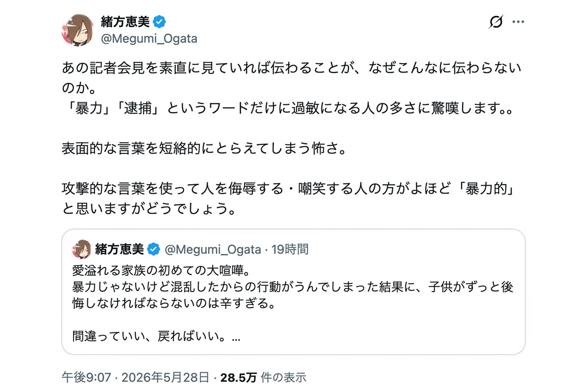Open the 緒方恵美 display name at the top

[x=125, y=22]
